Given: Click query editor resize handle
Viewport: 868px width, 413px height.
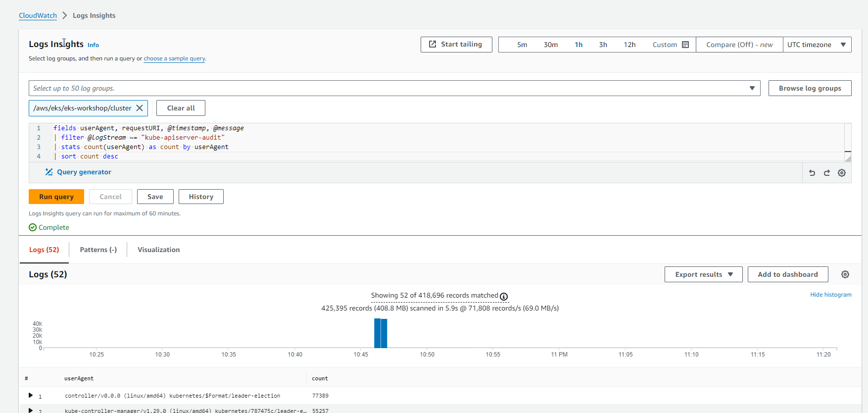Looking at the screenshot, I should (848, 158).
